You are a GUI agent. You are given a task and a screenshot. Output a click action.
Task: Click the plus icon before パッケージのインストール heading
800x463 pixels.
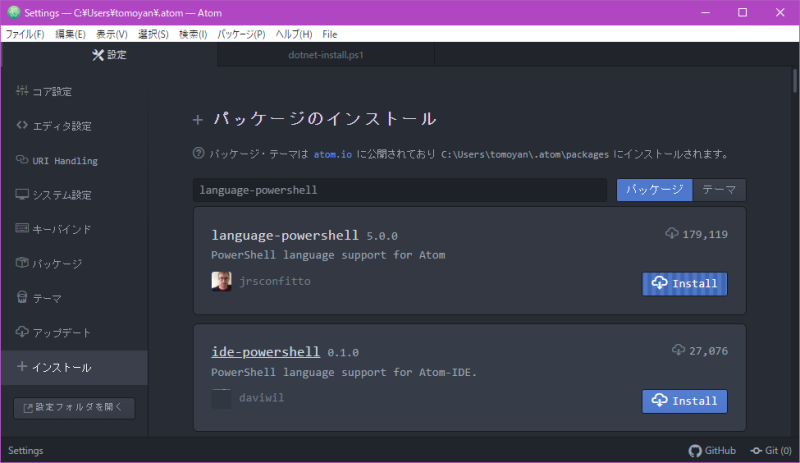pos(197,120)
